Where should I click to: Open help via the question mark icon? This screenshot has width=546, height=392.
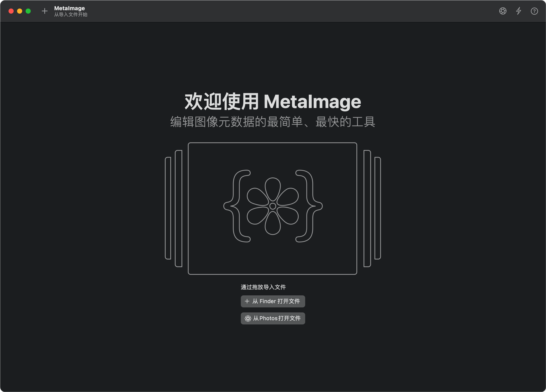(x=534, y=11)
